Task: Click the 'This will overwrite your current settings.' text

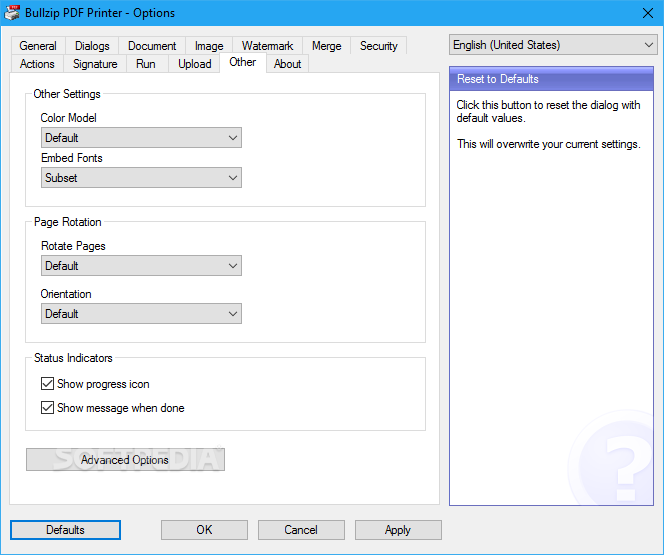Action: [x=548, y=144]
